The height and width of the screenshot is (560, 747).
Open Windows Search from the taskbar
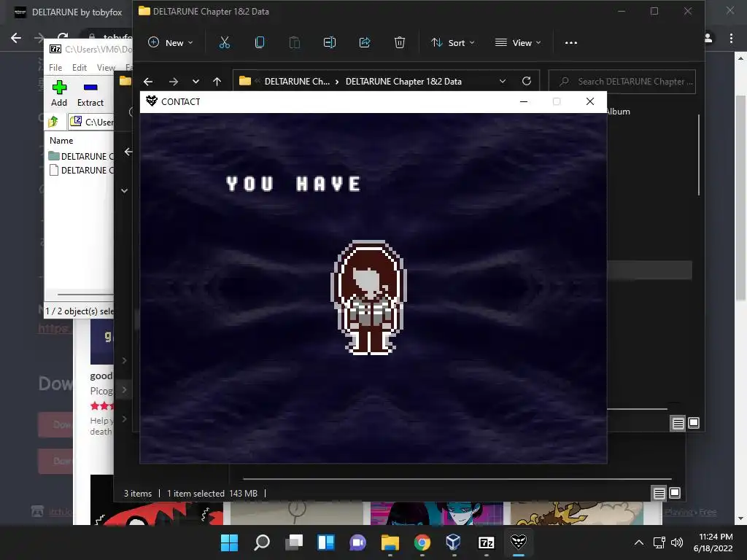(x=262, y=542)
